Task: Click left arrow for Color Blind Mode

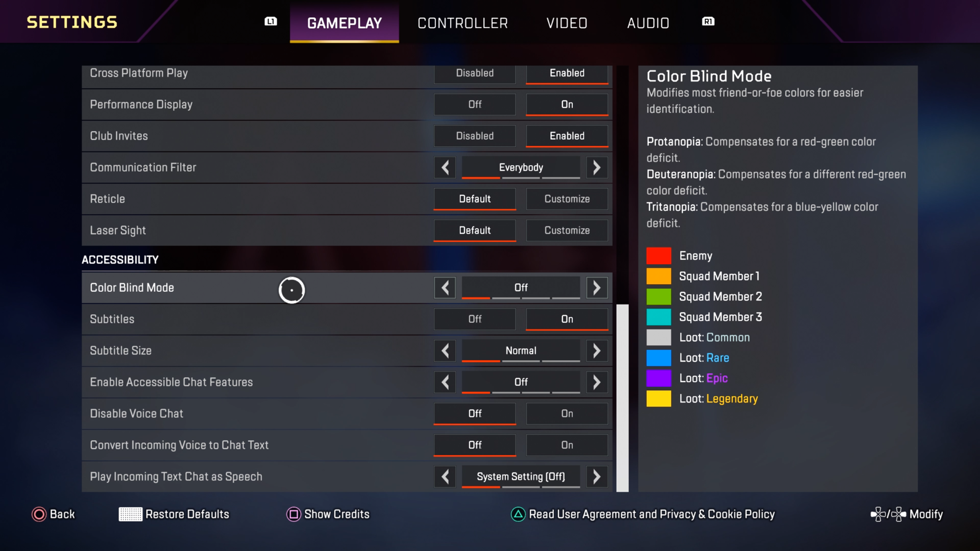Action: (445, 288)
